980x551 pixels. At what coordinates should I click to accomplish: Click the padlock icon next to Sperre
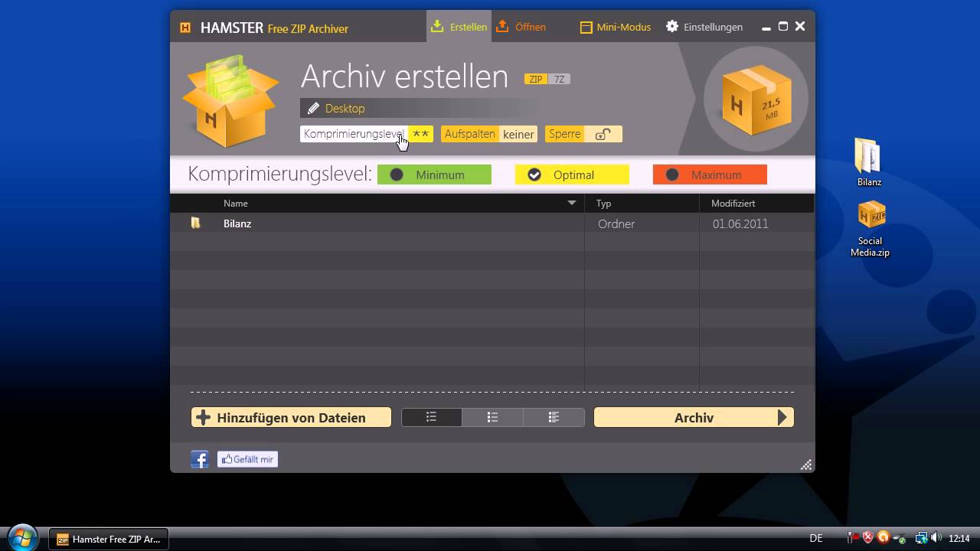click(603, 134)
